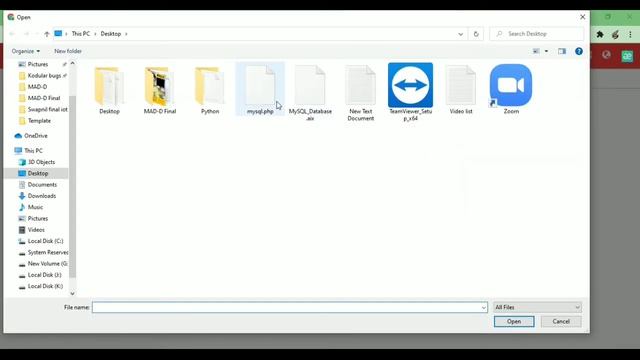Open Chrome extensions puzzle icon
The height and width of the screenshot is (360, 640).
coord(600,35)
